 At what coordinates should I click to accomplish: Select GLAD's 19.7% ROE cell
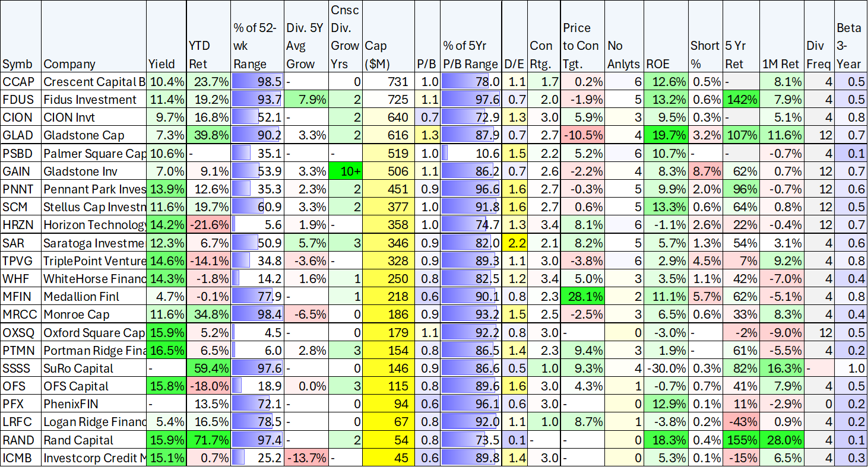point(666,135)
